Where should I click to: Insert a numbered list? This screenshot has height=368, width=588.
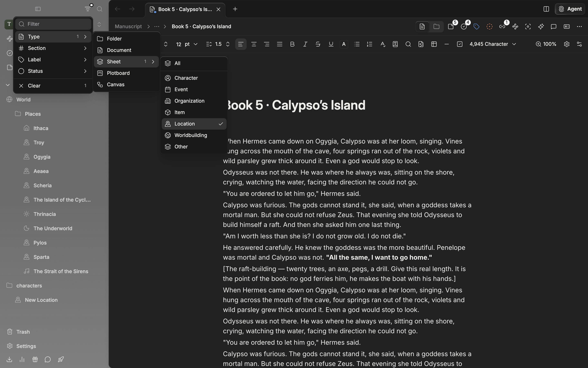[x=370, y=44]
